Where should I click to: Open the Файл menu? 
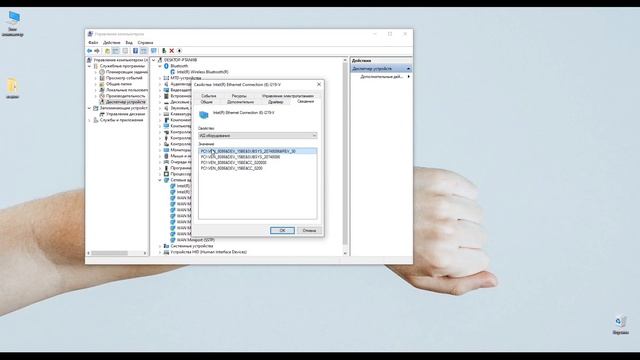93,42
